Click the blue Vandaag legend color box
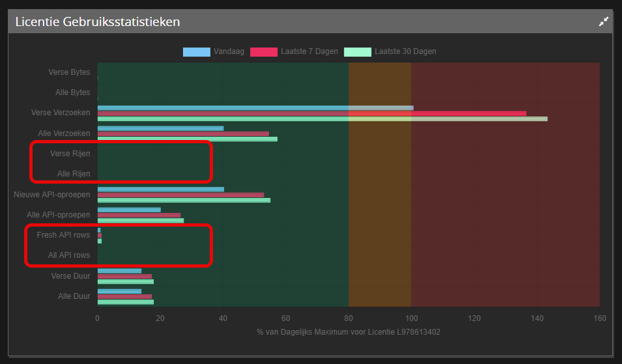The width and height of the screenshot is (622, 364). [x=197, y=51]
